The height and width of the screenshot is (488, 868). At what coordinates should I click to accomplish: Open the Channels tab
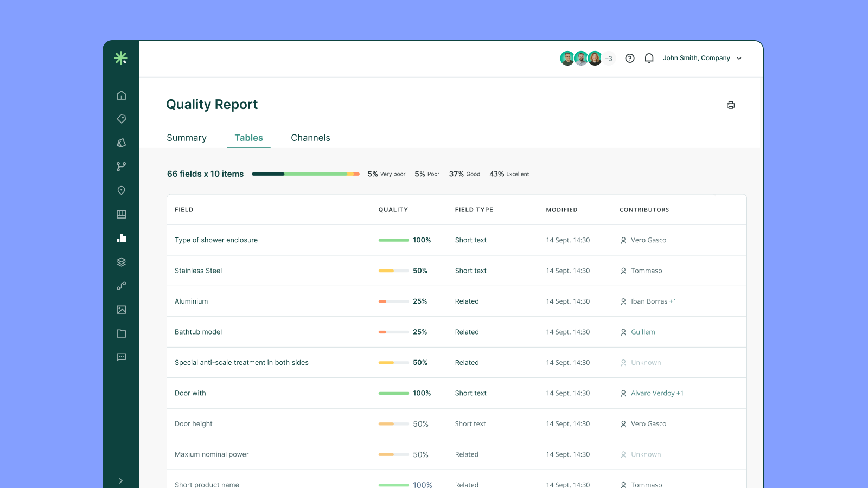(310, 138)
